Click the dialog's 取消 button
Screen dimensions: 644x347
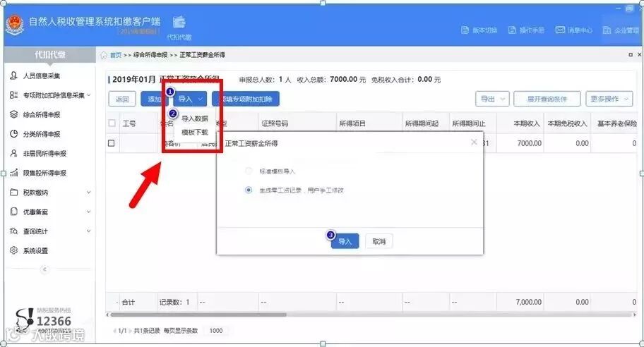(378, 241)
